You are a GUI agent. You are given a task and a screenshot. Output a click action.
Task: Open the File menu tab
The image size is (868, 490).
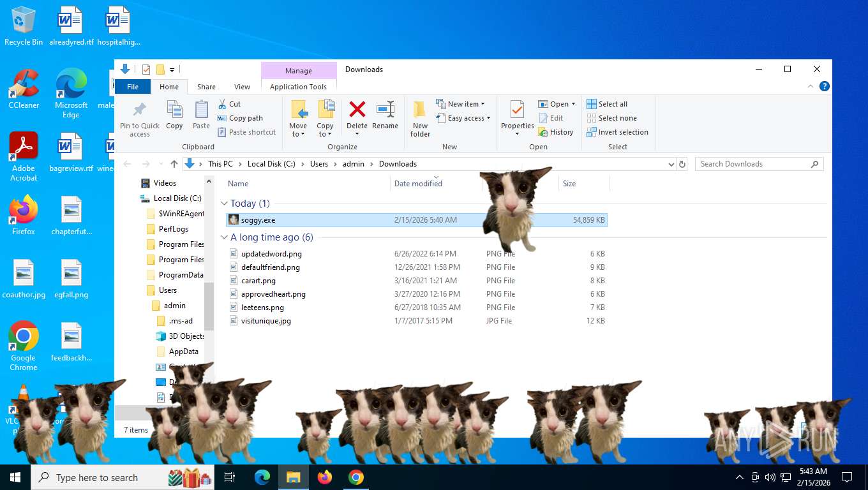133,87
